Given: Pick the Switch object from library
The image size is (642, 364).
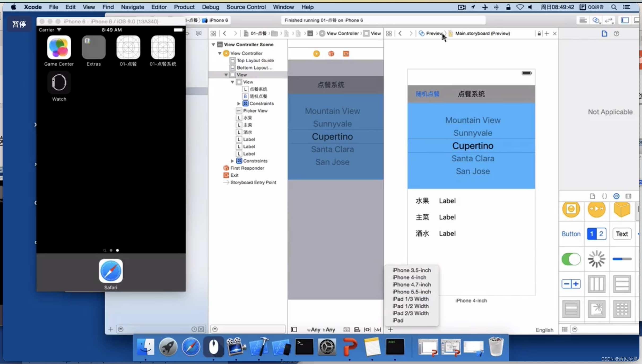Looking at the screenshot, I should 571,259.
